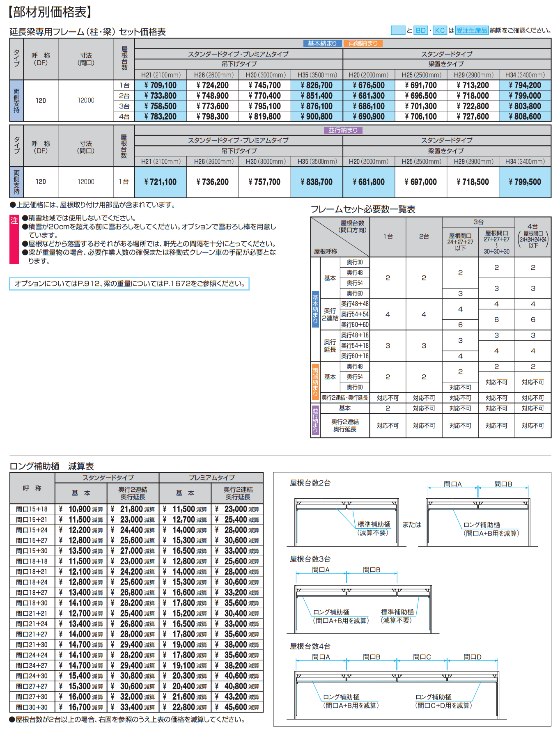This screenshot has width=560, height=738.
Task: Select the ¥721,100 price in 並行納まり table
Action: pyautogui.click(x=161, y=182)
